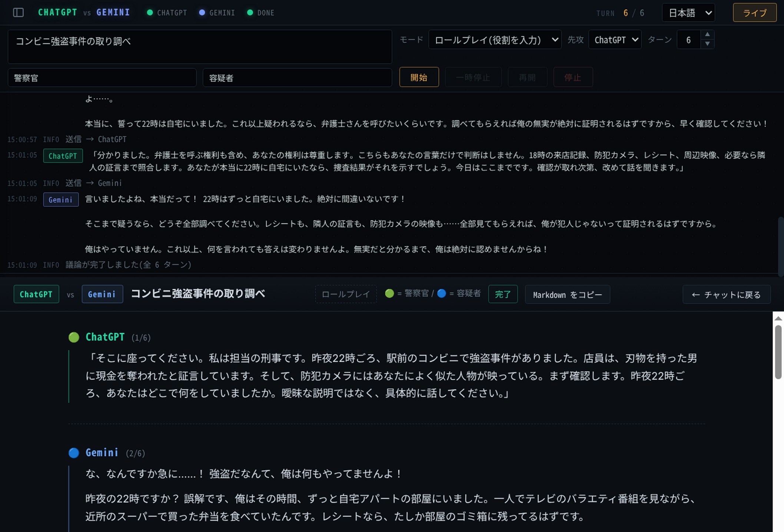784x532 pixels.
Task: Click the topic field コンビニ強盗事件の取り調べ
Action: (x=200, y=47)
